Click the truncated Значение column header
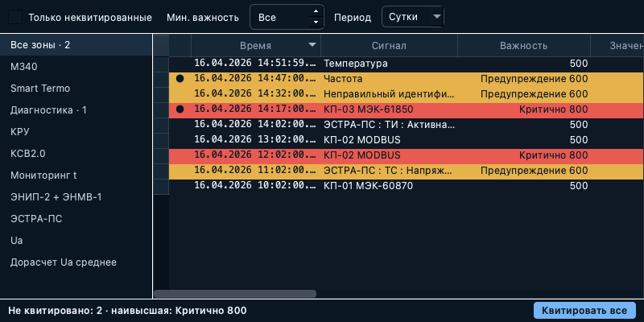The width and height of the screenshot is (644, 322). tap(617, 46)
